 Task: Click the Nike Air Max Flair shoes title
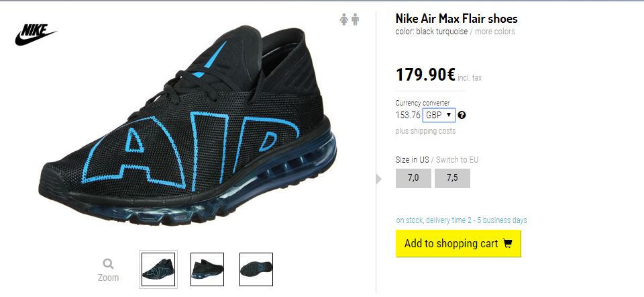456,19
